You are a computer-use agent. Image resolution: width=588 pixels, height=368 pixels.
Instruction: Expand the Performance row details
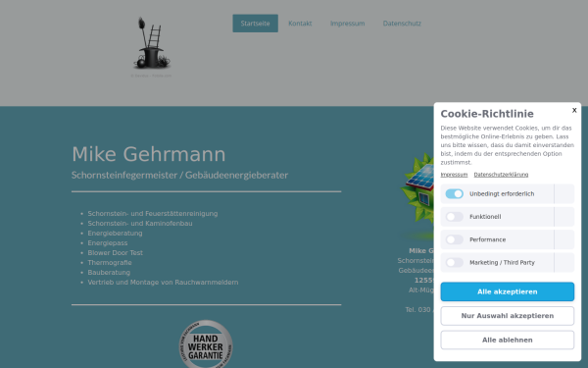tap(564, 239)
